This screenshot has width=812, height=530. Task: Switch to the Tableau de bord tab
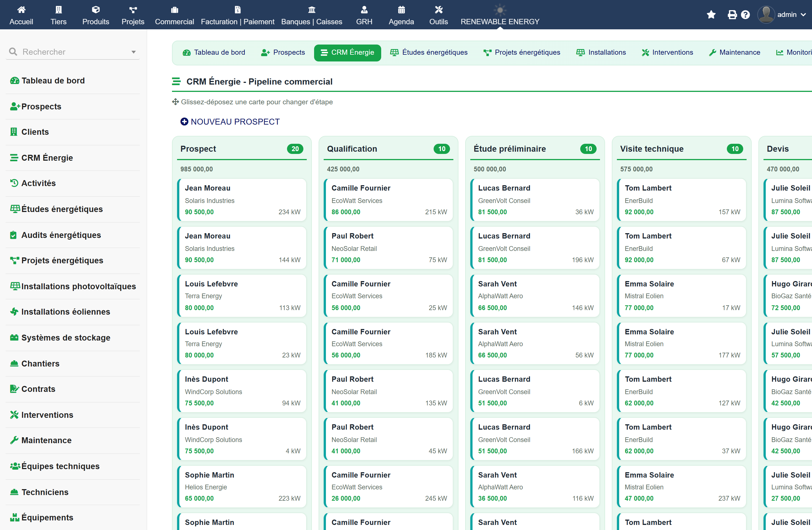click(x=214, y=52)
